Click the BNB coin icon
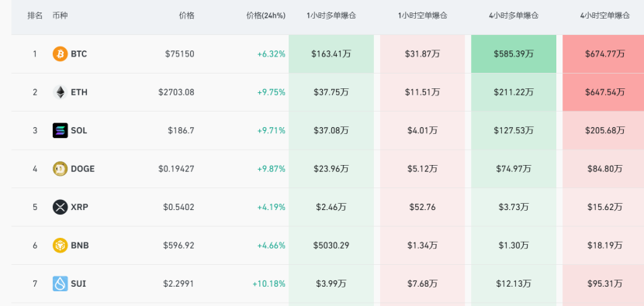Viewport: 644px width, 306px height. pyautogui.click(x=60, y=246)
